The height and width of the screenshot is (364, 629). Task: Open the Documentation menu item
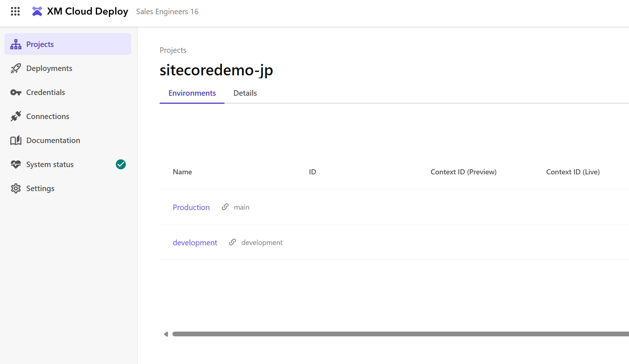coord(68,140)
